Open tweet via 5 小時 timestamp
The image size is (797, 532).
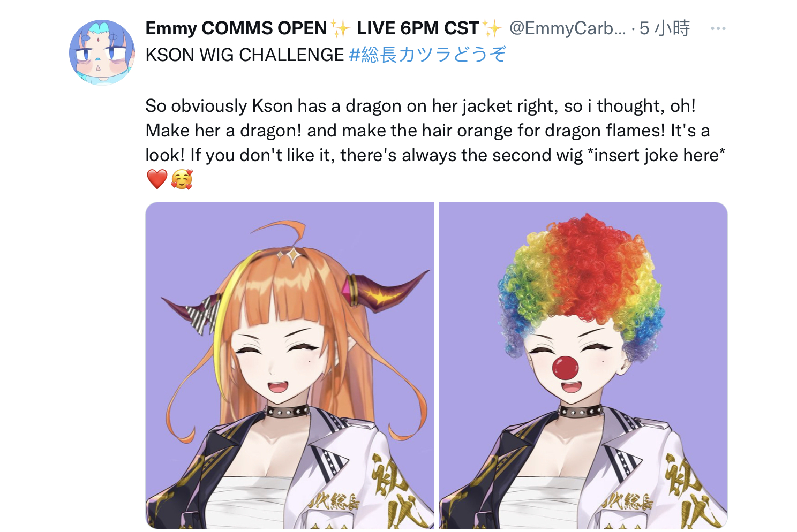[665, 28]
